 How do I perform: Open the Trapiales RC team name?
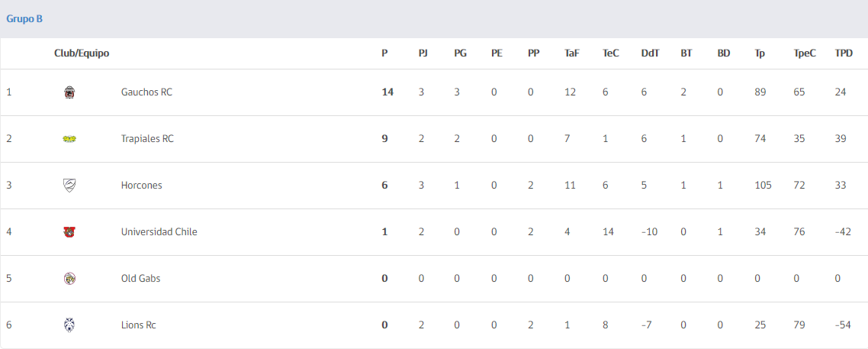coord(147,139)
